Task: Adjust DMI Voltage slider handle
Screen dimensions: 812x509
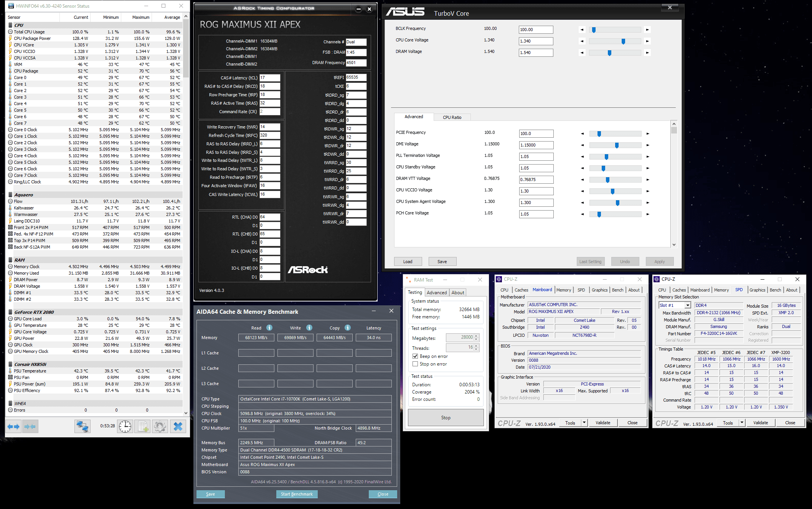Action: [x=617, y=145]
